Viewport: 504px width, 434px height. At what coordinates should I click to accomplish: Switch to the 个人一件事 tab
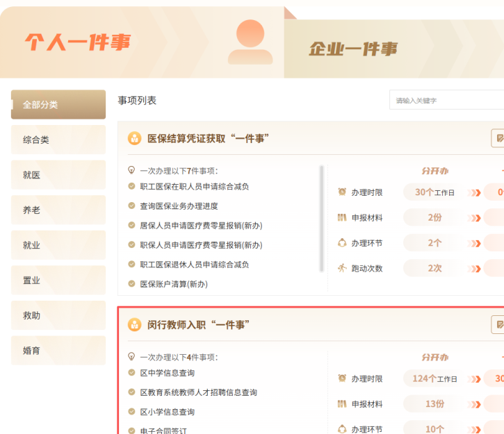point(78,42)
